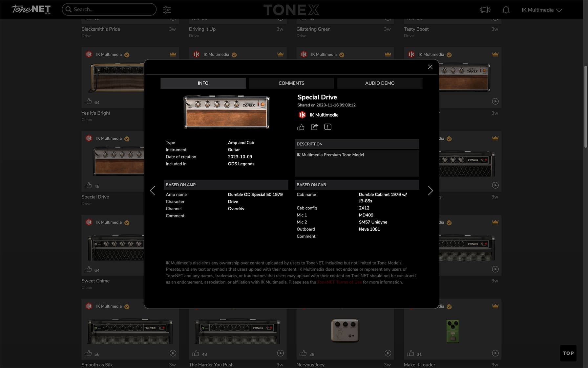Like the Special Drive tone model
This screenshot has width=588, height=368.
point(301,127)
